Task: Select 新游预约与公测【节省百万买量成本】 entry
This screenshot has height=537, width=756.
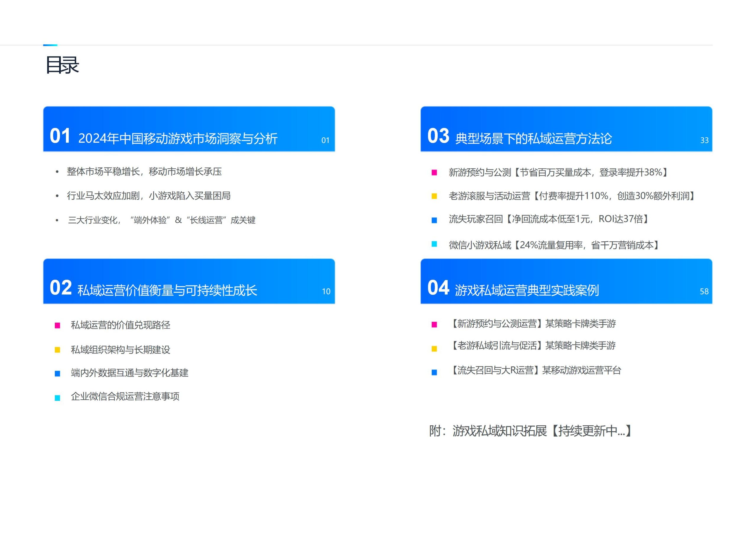Action: (559, 172)
